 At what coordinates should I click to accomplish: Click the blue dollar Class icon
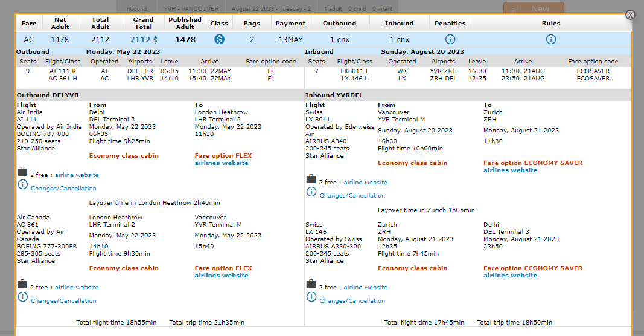pyautogui.click(x=219, y=39)
